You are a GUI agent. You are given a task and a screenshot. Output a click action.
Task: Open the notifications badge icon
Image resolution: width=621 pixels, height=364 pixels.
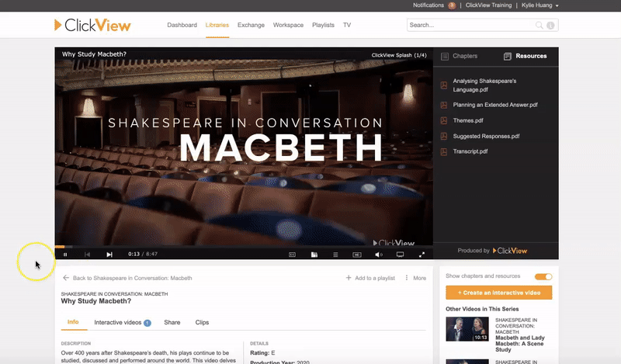click(x=452, y=5)
